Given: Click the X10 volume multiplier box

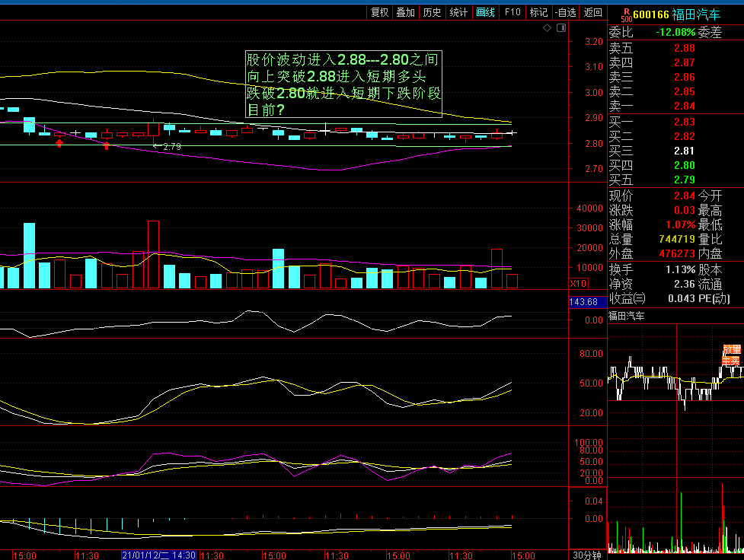Looking at the screenshot, I should pyautogui.click(x=578, y=284).
